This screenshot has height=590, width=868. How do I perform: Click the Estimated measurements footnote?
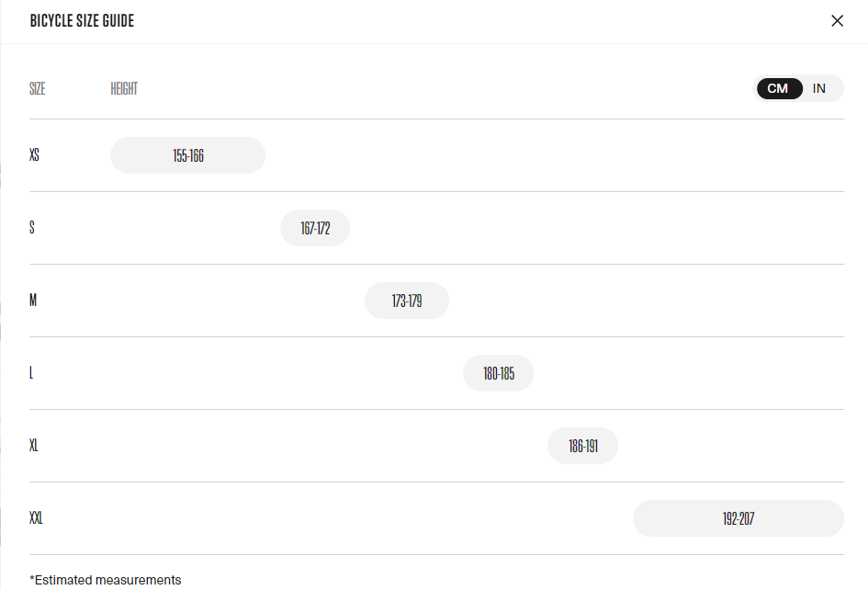106,580
